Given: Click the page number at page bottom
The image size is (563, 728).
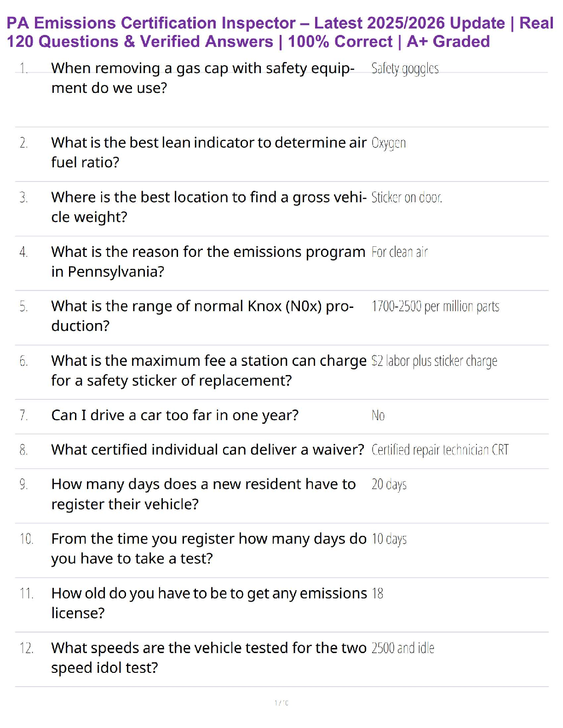Looking at the screenshot, I should 281,703.
